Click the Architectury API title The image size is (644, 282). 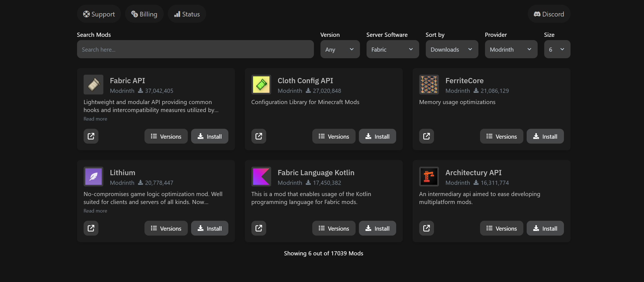(473, 172)
